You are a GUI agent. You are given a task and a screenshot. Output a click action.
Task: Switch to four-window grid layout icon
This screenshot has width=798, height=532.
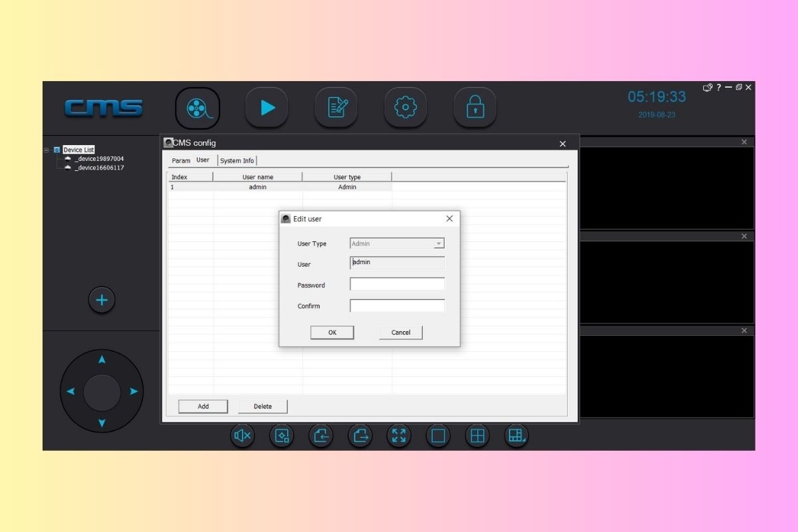click(477, 436)
